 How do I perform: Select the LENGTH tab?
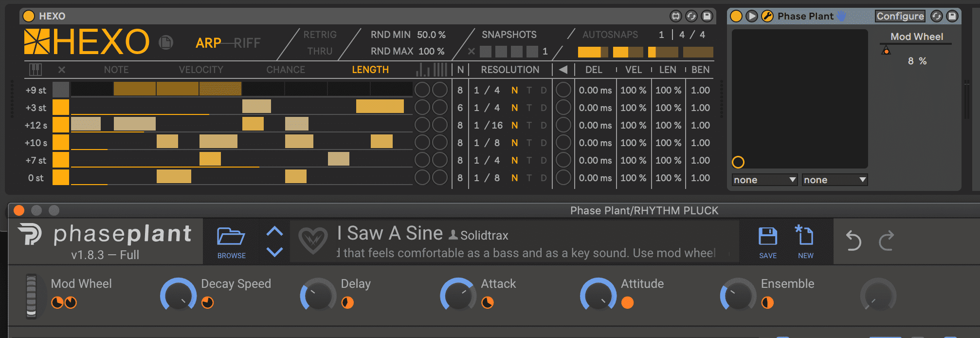pos(370,70)
